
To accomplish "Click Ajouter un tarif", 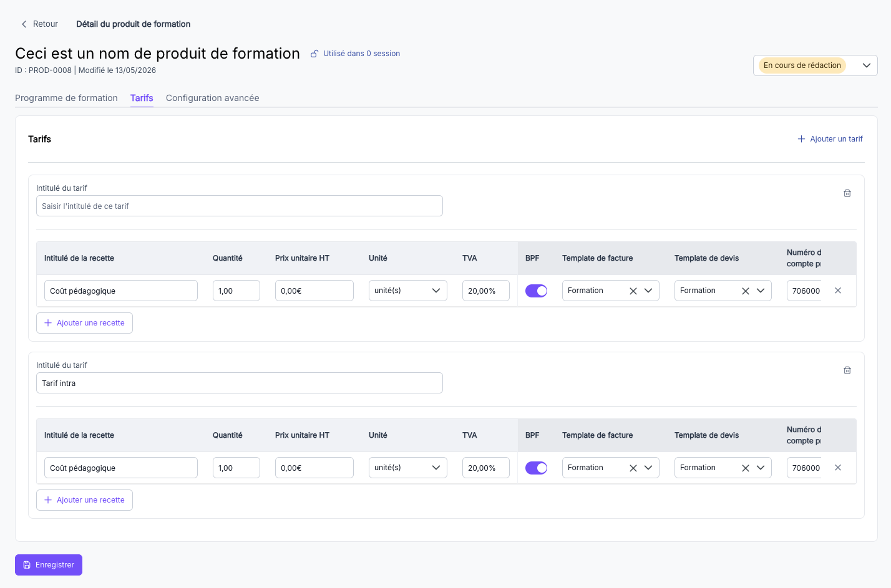I will [830, 139].
